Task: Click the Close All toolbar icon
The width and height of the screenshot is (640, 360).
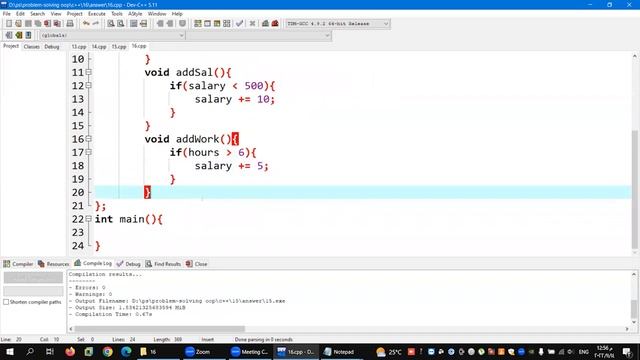Action: [x=57, y=24]
